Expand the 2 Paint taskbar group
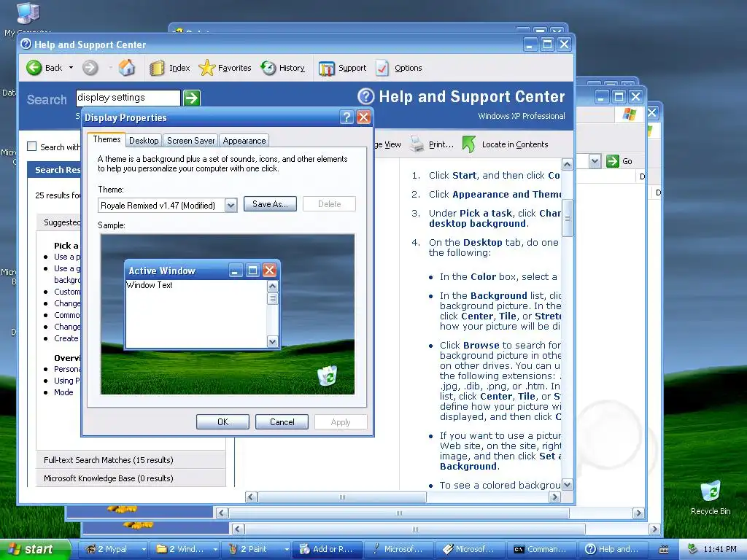The image size is (747, 560). pyautogui.click(x=286, y=549)
